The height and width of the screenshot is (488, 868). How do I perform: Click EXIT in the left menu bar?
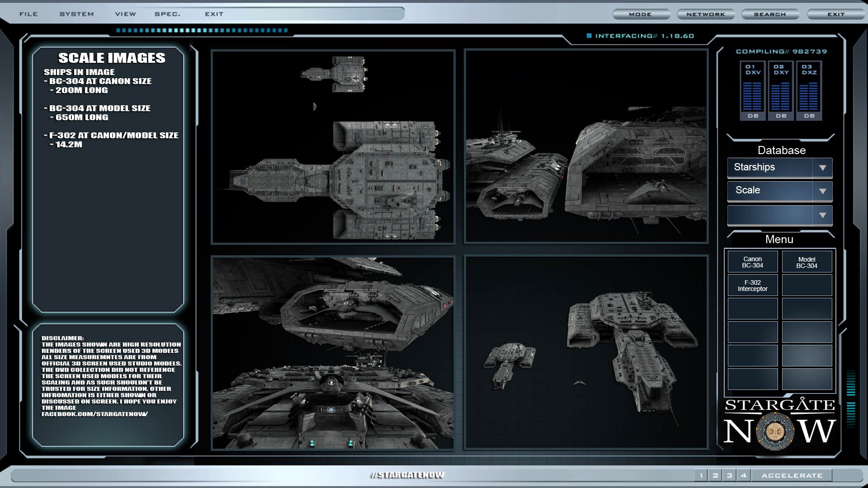click(x=214, y=14)
